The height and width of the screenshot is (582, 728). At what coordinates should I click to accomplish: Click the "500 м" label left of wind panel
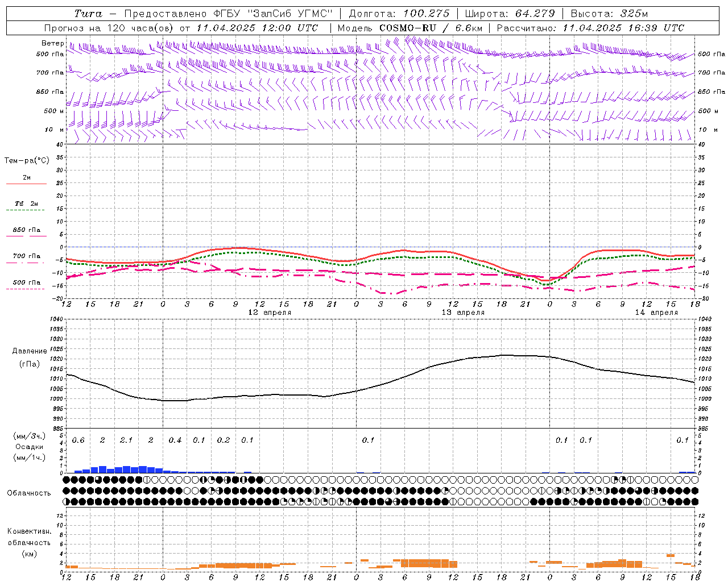point(54,111)
